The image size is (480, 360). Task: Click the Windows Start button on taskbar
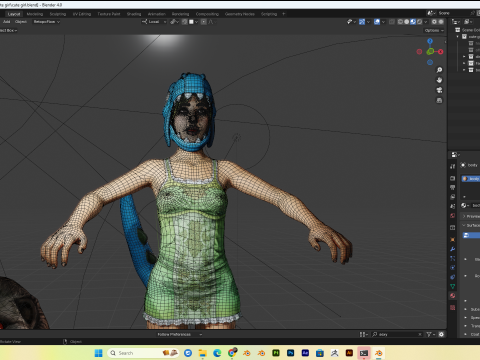pyautogui.click(x=99, y=353)
